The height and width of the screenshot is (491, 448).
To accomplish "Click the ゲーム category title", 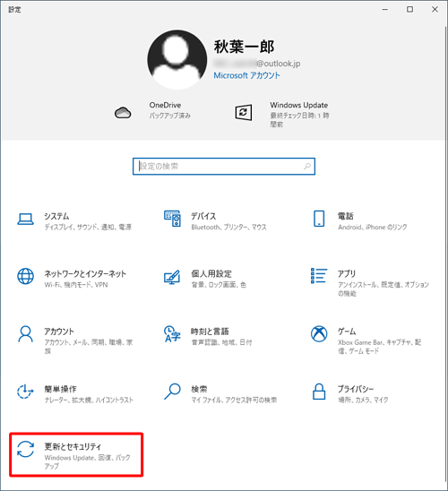I will (347, 332).
